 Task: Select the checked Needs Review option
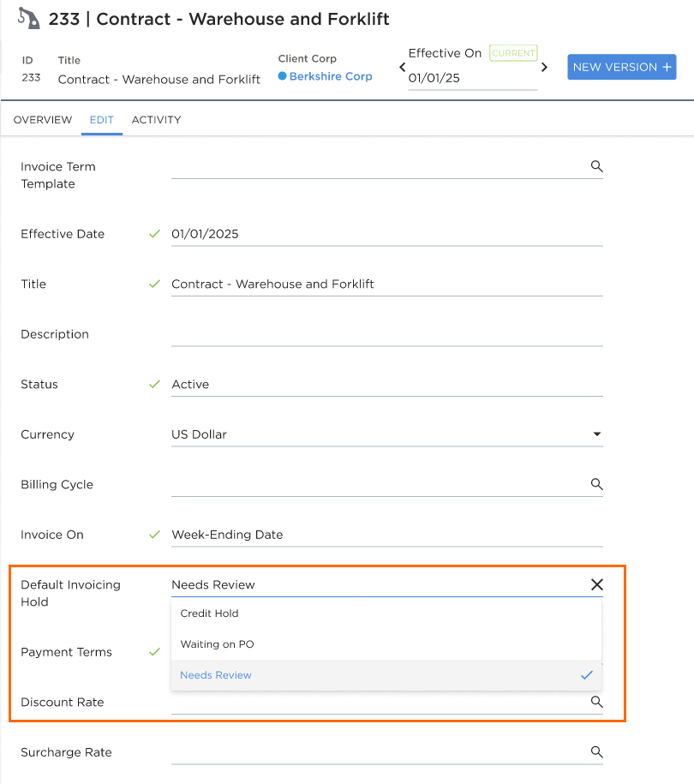coord(386,675)
